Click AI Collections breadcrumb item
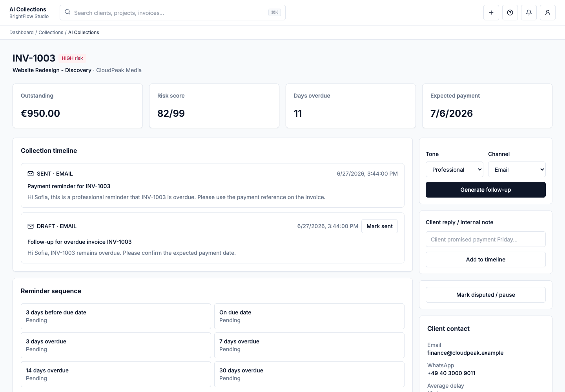 84,33
